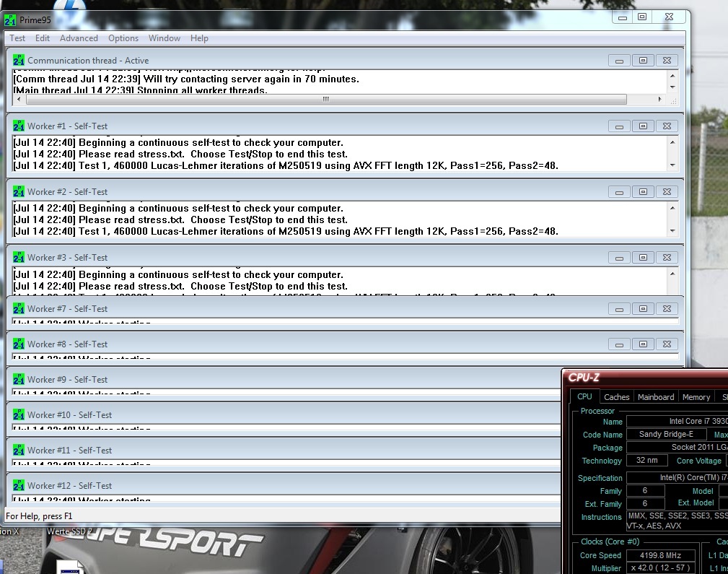Maximize the Worker #2 window
The height and width of the screenshot is (574, 728).
(643, 191)
